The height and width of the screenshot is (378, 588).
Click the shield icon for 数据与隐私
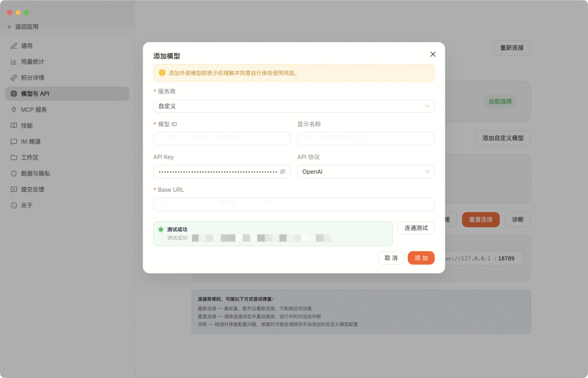point(14,173)
